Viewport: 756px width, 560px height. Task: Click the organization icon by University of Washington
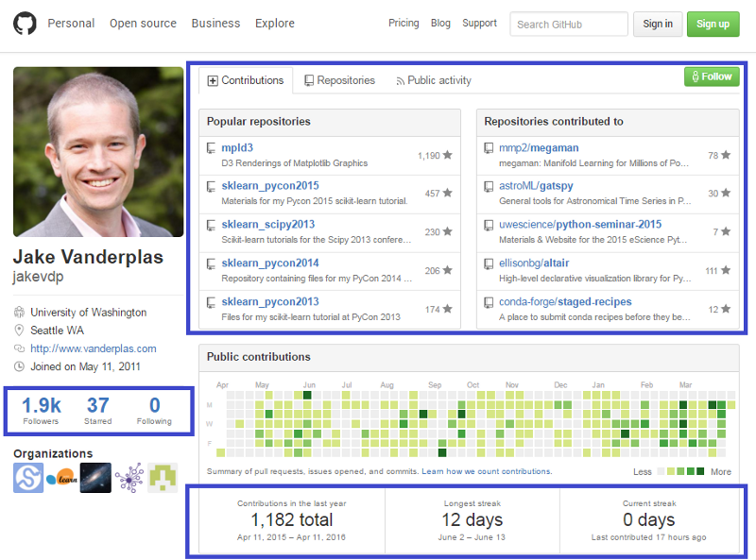(x=19, y=313)
